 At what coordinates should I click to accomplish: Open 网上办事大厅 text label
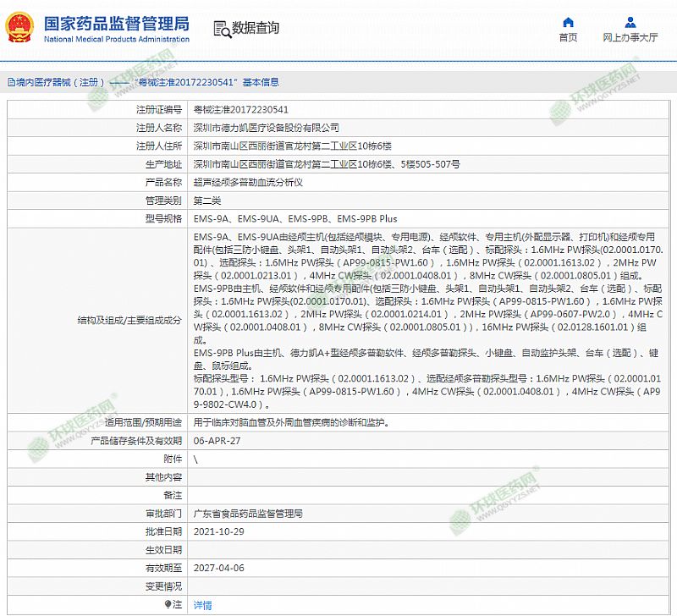630,38
